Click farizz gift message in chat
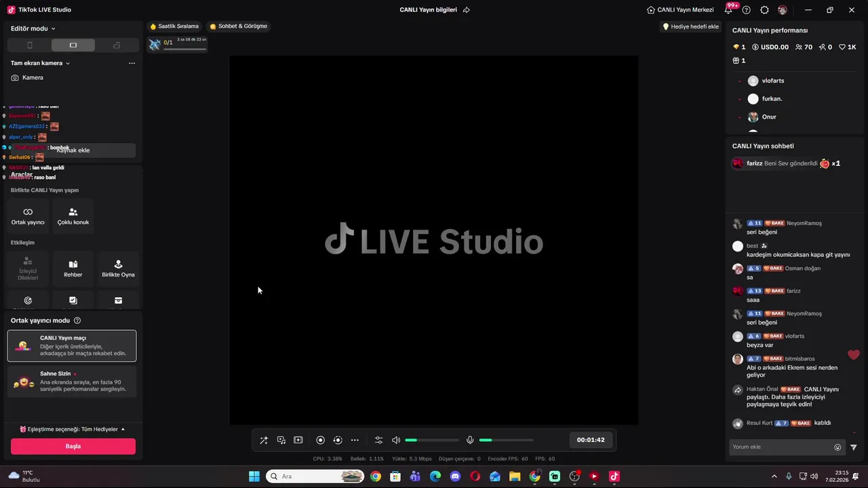 point(787,163)
